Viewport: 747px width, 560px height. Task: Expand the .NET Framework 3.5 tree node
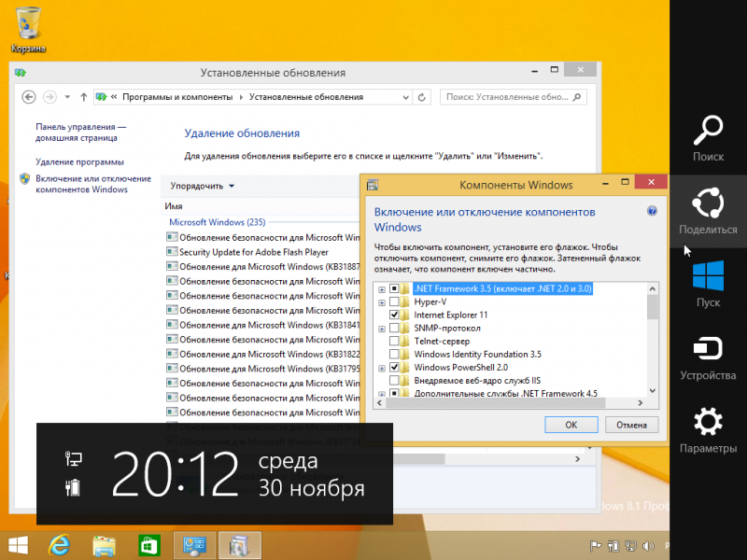(382, 289)
